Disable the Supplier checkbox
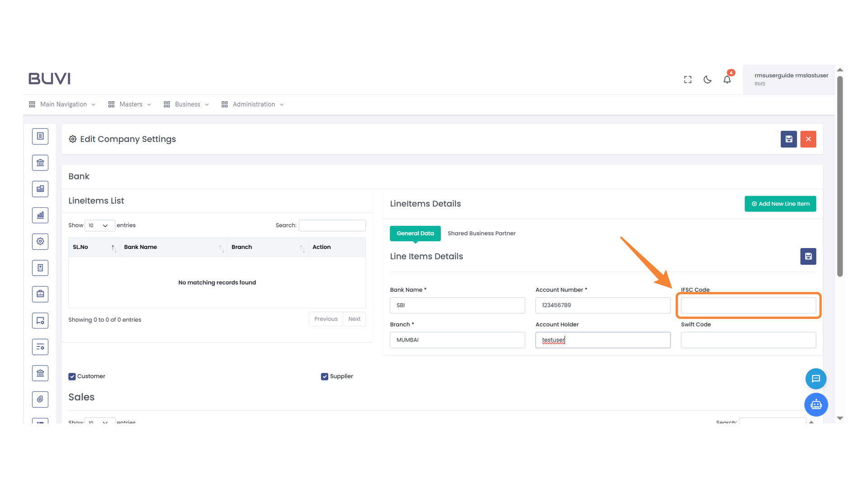Viewport: 868px width, 488px height. click(324, 376)
